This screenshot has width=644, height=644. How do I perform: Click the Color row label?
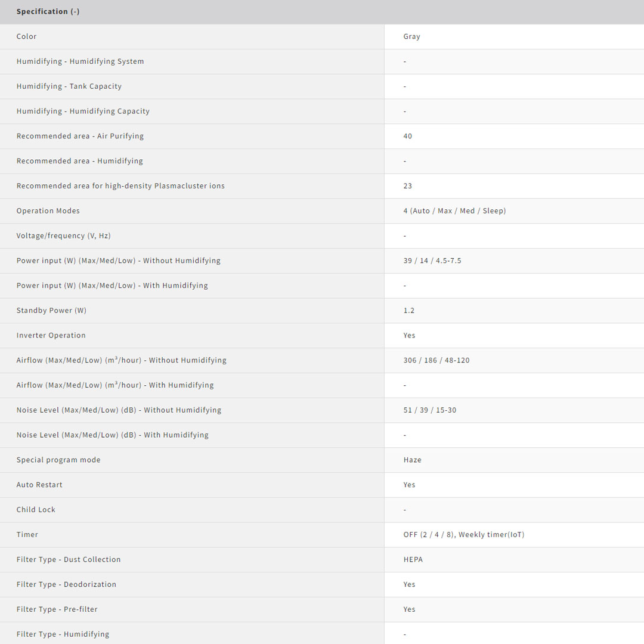[27, 36]
